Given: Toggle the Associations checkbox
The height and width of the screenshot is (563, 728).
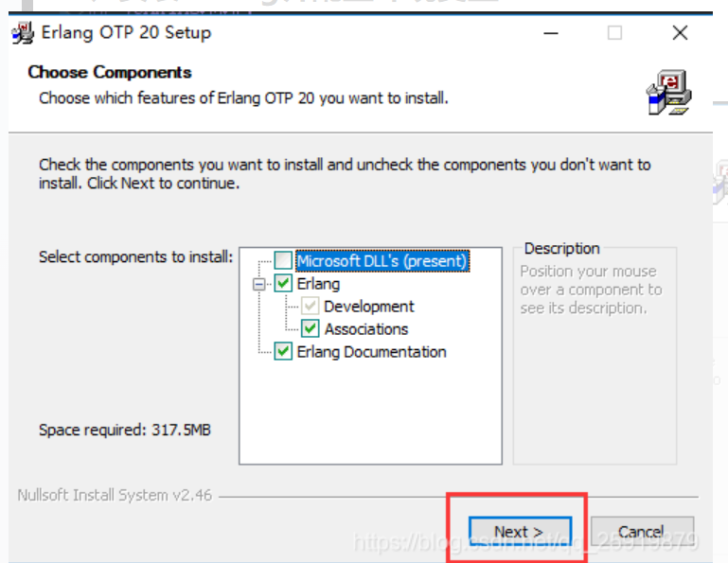Looking at the screenshot, I should tap(310, 328).
